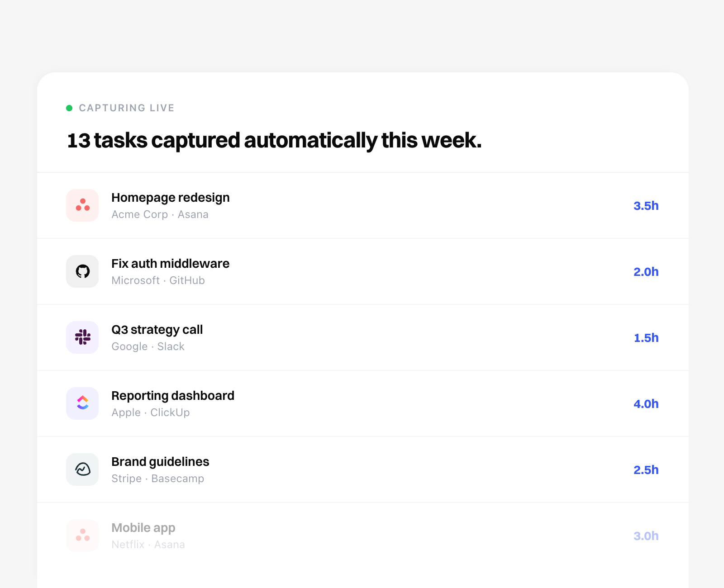Click the Basecamp icon beside Brand guidelines
This screenshot has height=588, width=724.
(82, 469)
